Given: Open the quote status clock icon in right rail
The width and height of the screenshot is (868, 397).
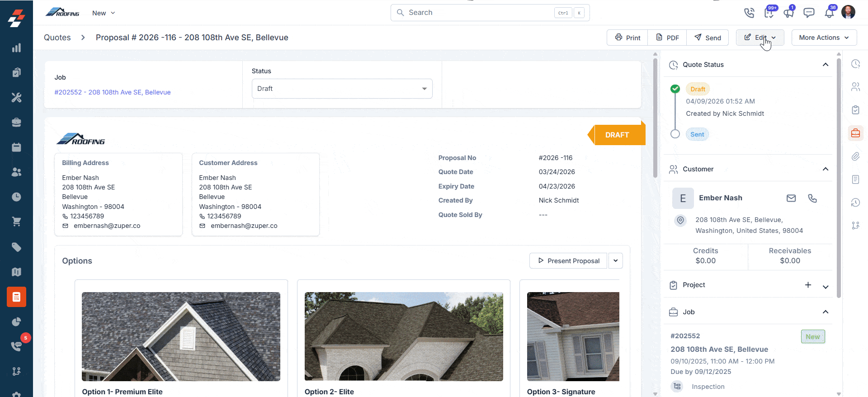Looking at the screenshot, I should coord(855,64).
